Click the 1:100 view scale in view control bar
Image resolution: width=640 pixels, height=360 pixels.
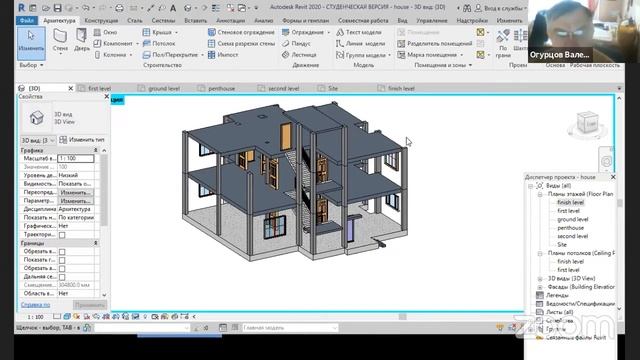[36, 317]
